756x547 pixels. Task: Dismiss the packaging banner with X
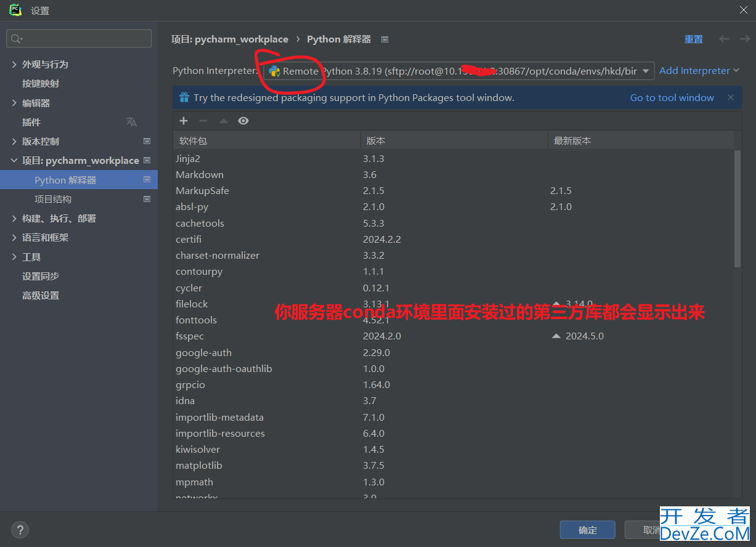click(x=731, y=97)
